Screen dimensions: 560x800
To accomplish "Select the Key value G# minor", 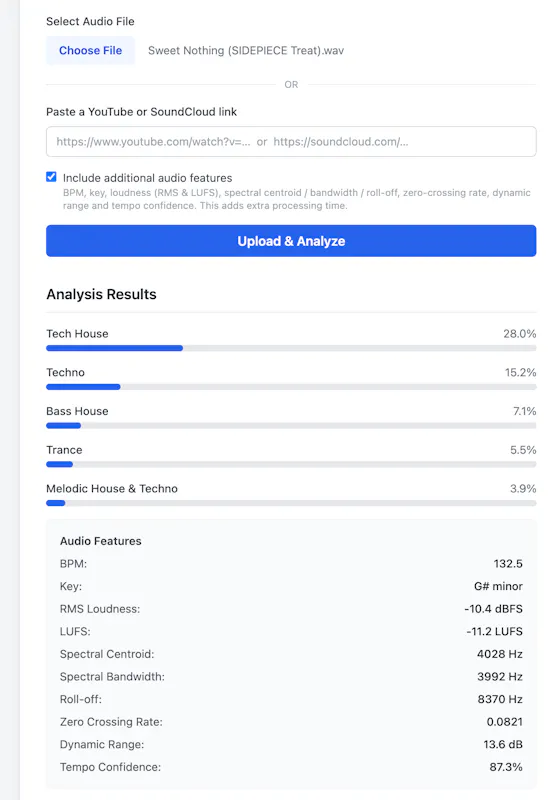I will [x=498, y=586].
